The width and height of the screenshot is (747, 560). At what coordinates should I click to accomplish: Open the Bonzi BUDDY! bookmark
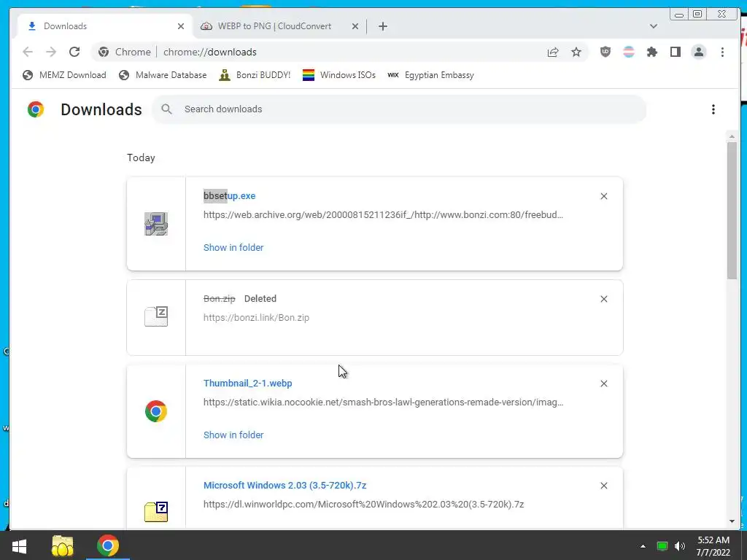coord(255,75)
